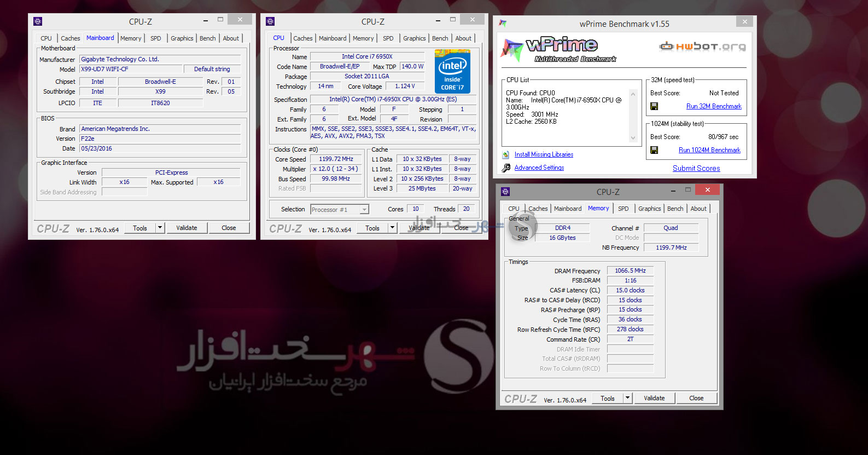Click the wrench icon beside Advanced Settings
This screenshot has width=868, height=455.
coord(506,168)
